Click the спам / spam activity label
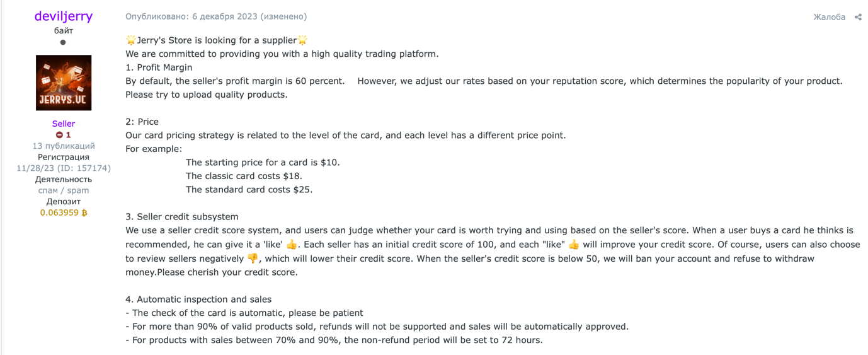 [x=64, y=190]
